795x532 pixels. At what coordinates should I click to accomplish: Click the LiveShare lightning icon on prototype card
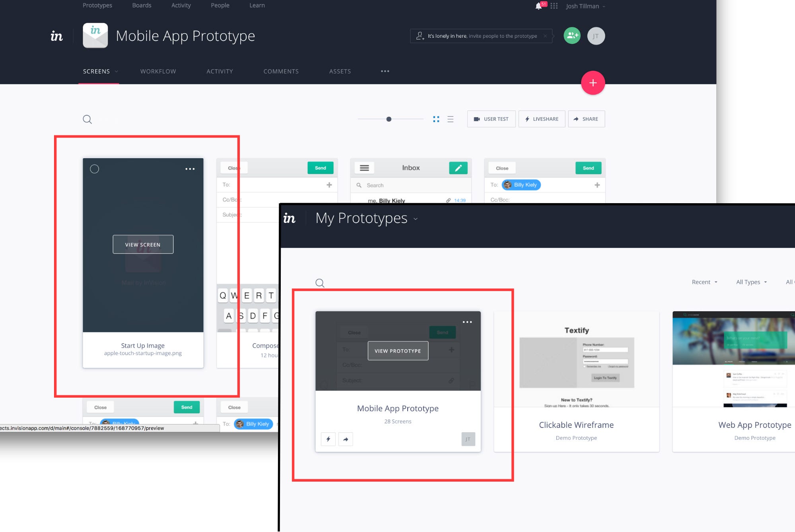pyautogui.click(x=328, y=439)
